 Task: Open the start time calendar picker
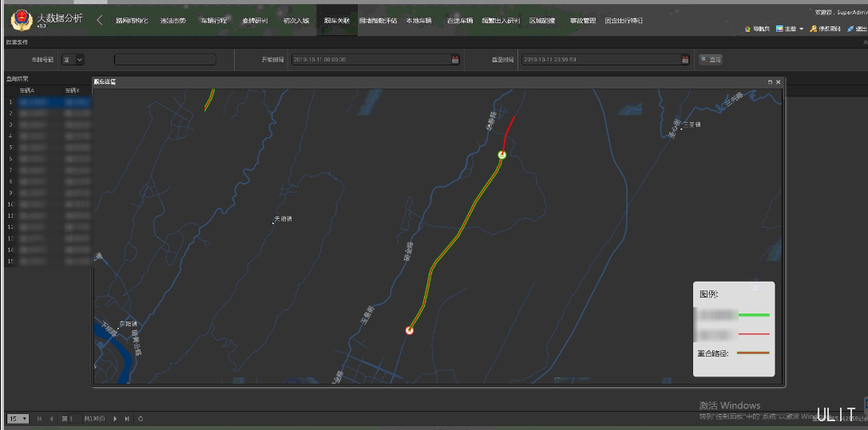455,59
